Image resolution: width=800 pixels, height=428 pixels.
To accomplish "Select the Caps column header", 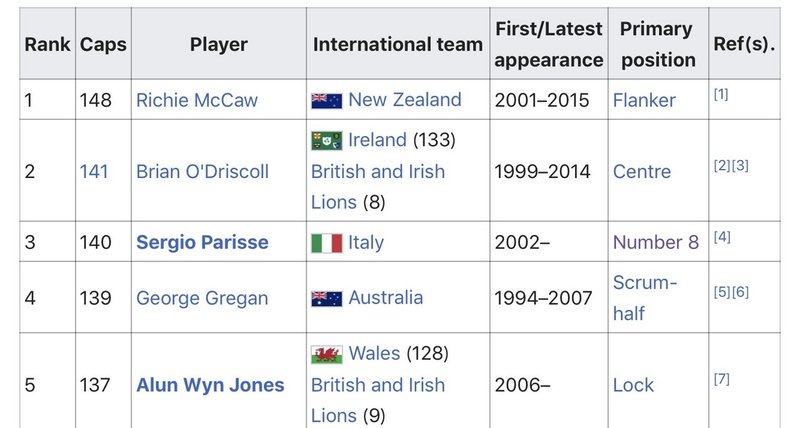I will tap(103, 44).
